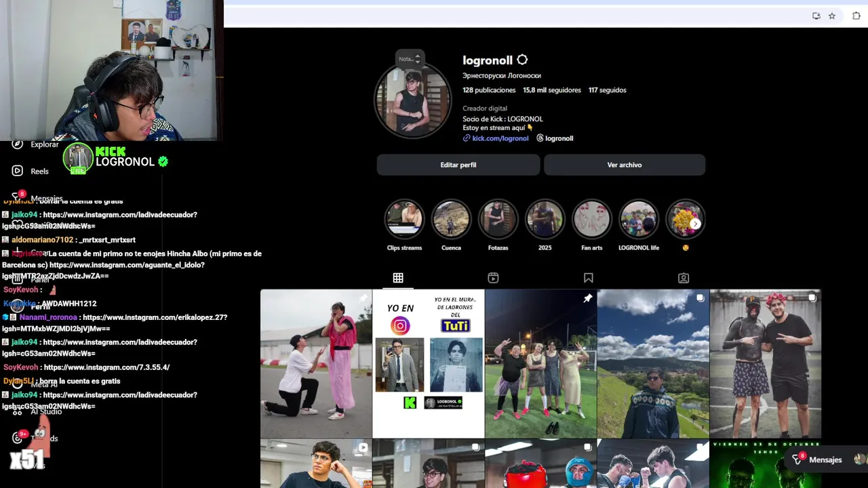
Task: Open the Fan arts highlight
Action: pos(591,220)
